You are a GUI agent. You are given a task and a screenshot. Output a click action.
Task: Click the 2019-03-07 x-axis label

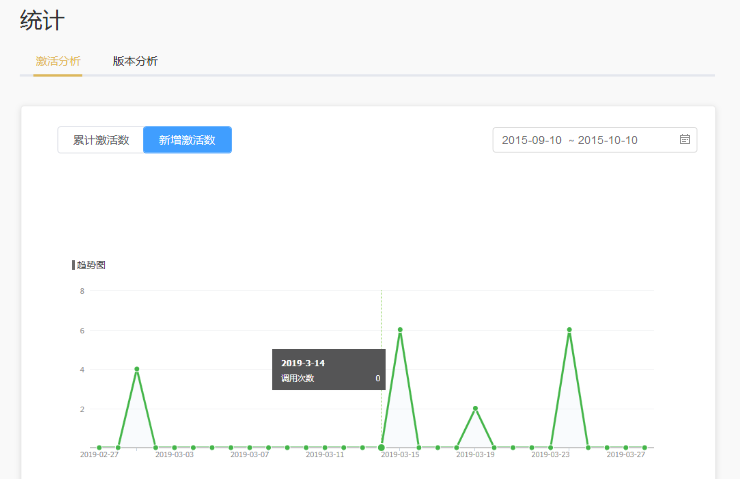click(250, 455)
